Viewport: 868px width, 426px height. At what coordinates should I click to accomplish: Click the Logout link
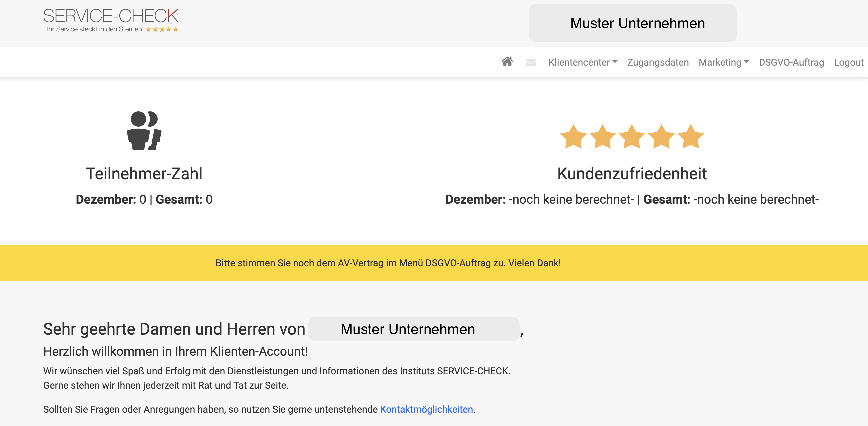click(x=848, y=62)
